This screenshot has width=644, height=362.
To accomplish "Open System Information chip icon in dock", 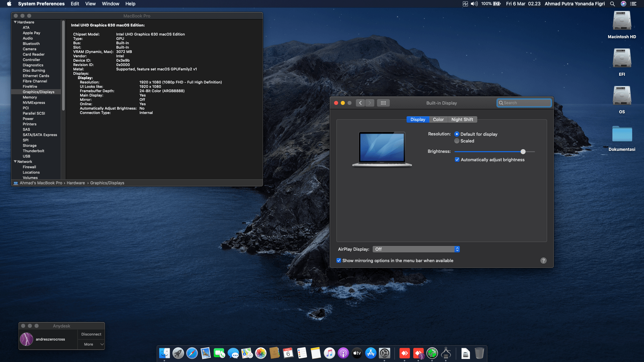I will tap(446, 353).
